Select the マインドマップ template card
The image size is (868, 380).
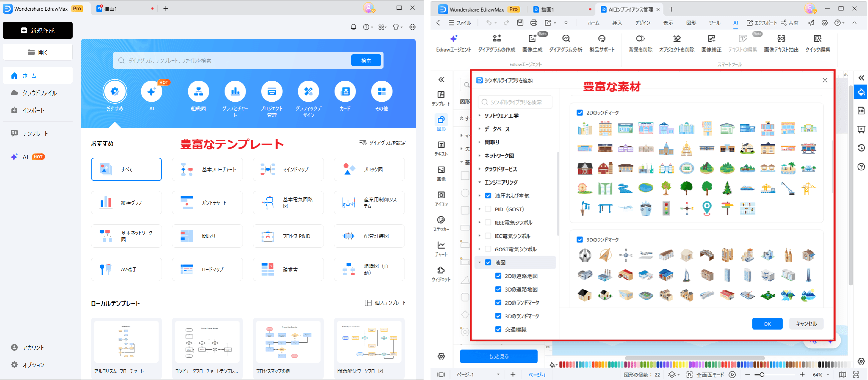tap(288, 169)
